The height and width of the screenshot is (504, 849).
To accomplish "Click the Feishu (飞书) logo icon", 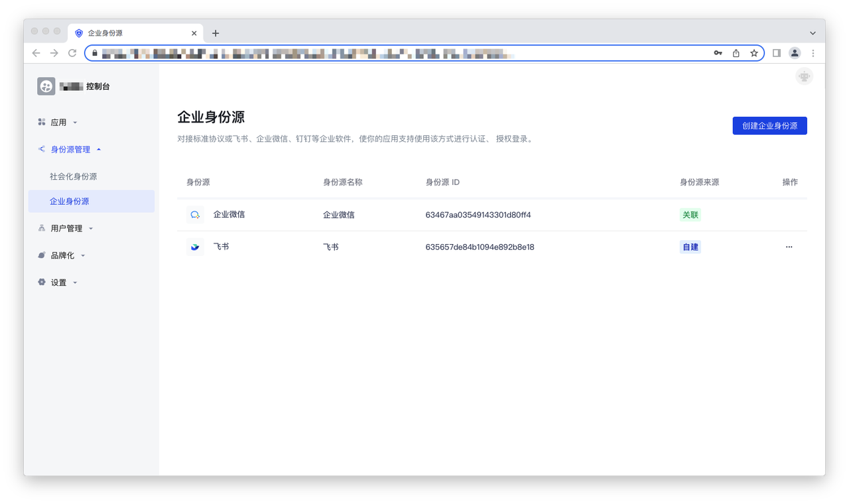I will pyautogui.click(x=195, y=247).
